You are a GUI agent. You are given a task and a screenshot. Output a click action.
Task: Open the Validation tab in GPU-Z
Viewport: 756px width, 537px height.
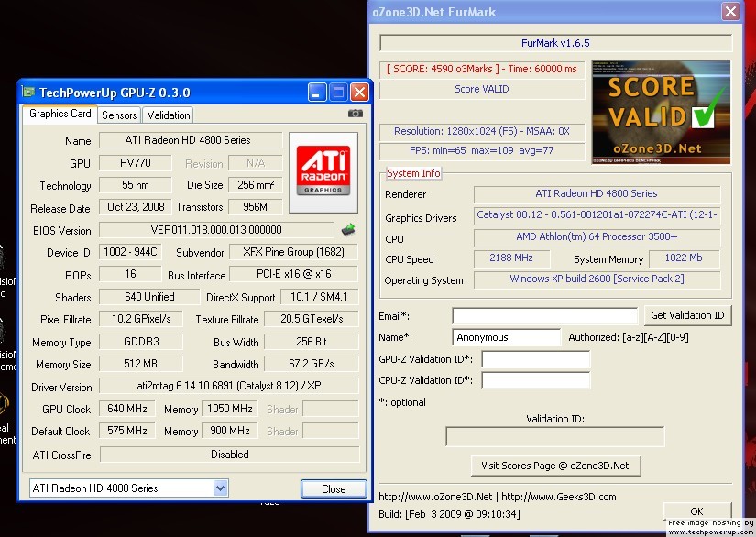(169, 115)
